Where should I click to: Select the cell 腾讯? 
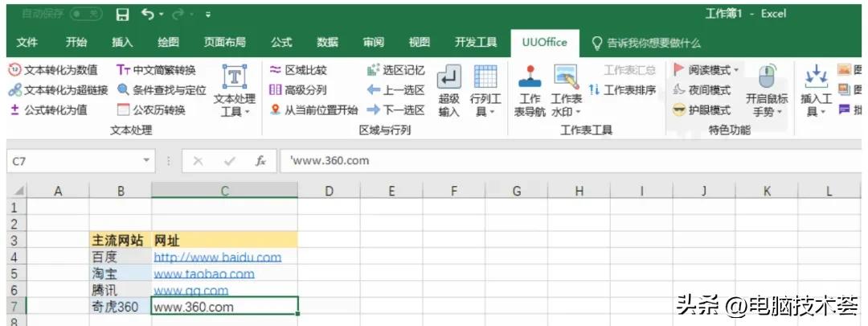[120, 290]
